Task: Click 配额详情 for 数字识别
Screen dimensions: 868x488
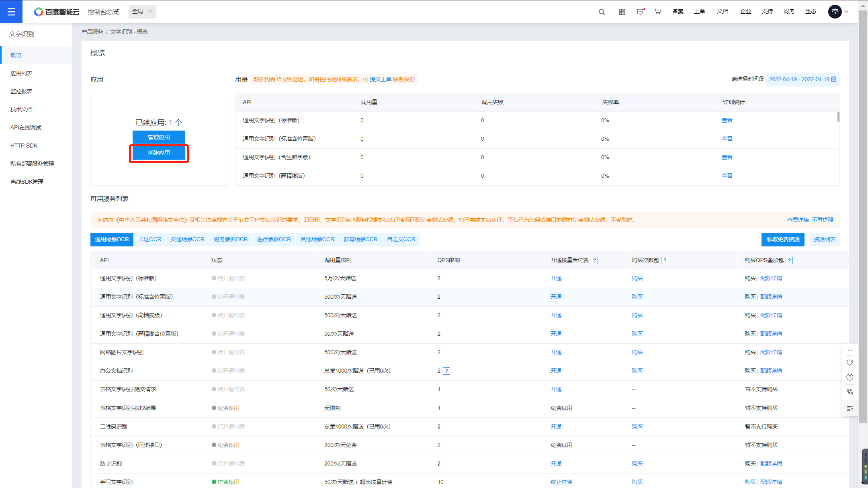Action: tap(771, 463)
